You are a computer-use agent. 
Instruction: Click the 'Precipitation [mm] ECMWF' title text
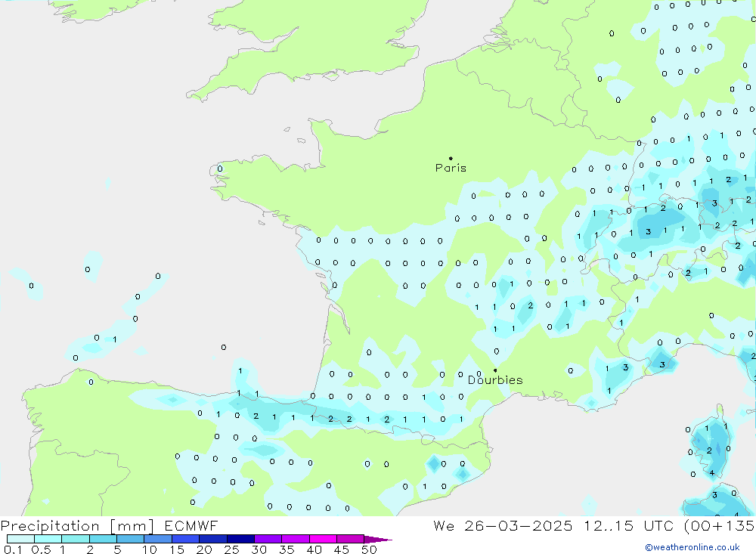click(x=110, y=525)
